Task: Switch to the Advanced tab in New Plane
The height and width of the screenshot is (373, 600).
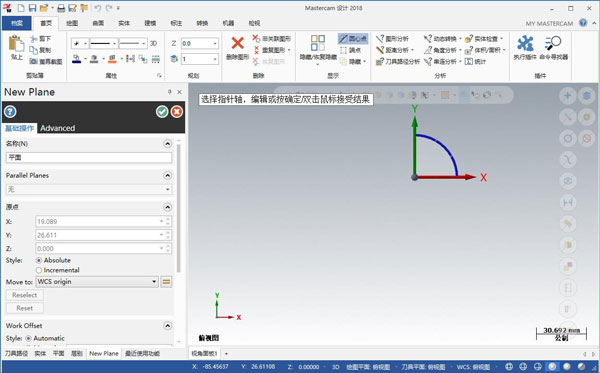Action: pyautogui.click(x=57, y=128)
